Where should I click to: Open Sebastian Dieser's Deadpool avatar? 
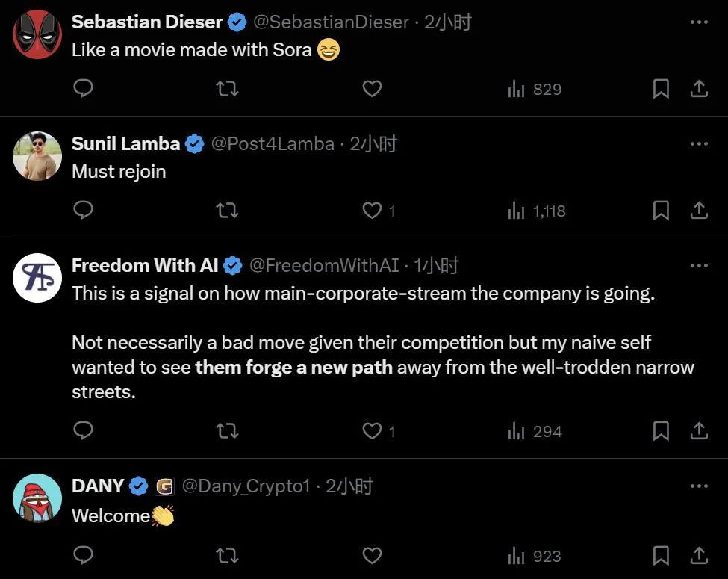[37, 34]
